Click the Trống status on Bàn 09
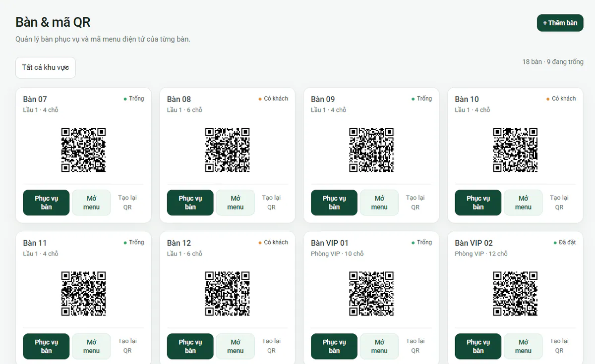The image size is (595, 364). 422,99
